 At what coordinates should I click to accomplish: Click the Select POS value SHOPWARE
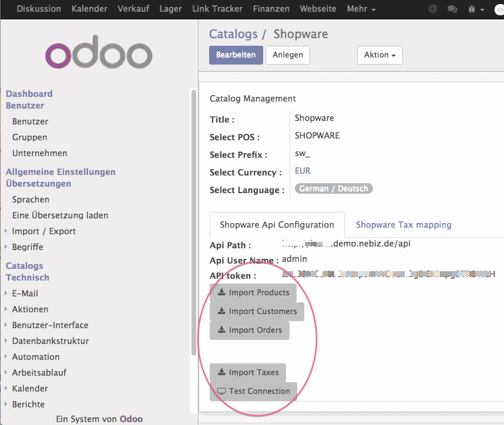click(x=317, y=136)
